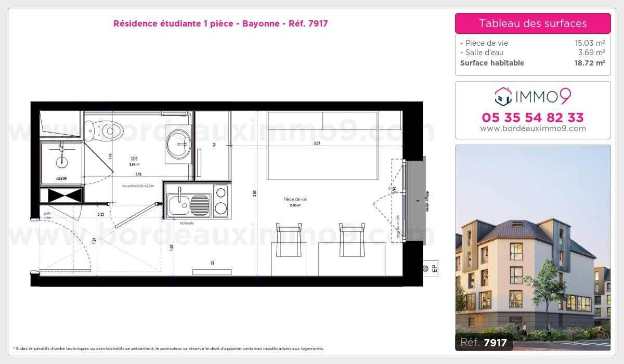Click the 80x80 shower tray symbol
The width and height of the screenshot is (624, 364).
[62, 162]
